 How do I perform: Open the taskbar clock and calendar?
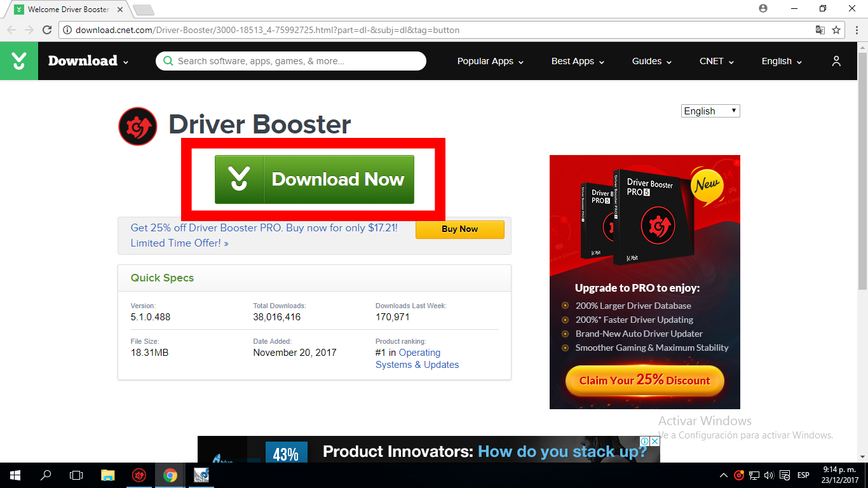[x=840, y=475]
